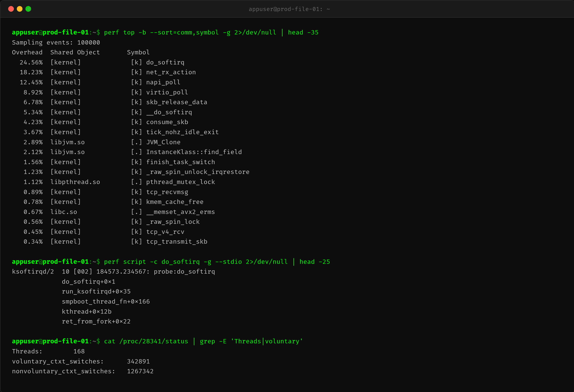The width and height of the screenshot is (574, 392).
Task: Click the 'Threads:' label
Action: coord(27,351)
